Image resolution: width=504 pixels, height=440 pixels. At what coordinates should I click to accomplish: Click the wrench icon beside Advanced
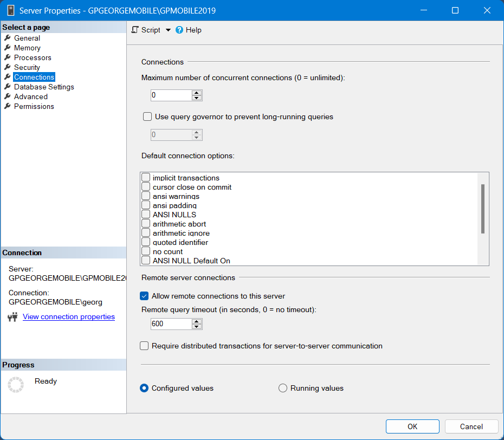(x=8, y=96)
